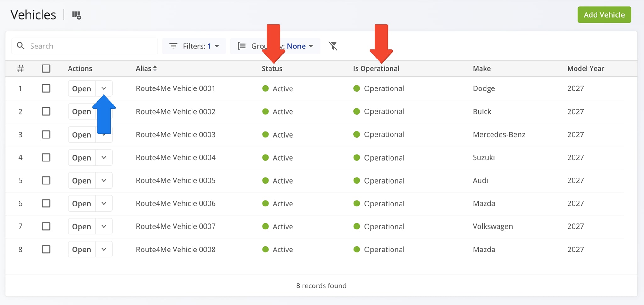The image size is (644, 305).
Task: Open Route4Me Vehicle 0004 via Open button
Action: coord(82,157)
